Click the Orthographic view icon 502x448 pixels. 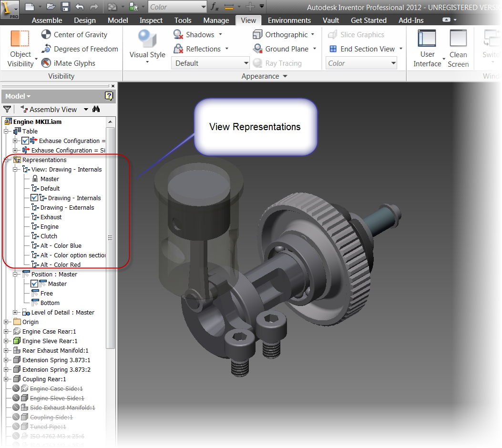258,34
